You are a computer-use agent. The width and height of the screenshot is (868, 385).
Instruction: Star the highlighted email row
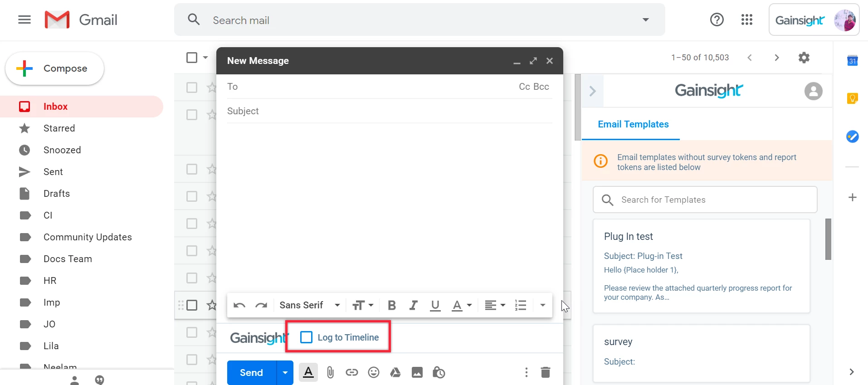pos(211,305)
